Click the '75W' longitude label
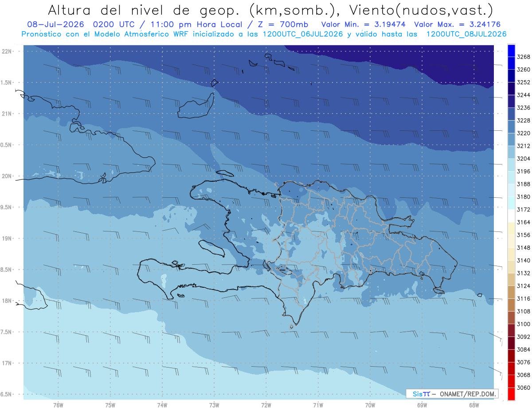Image resolution: width=532 pixels, height=411 pixels. (x=110, y=405)
